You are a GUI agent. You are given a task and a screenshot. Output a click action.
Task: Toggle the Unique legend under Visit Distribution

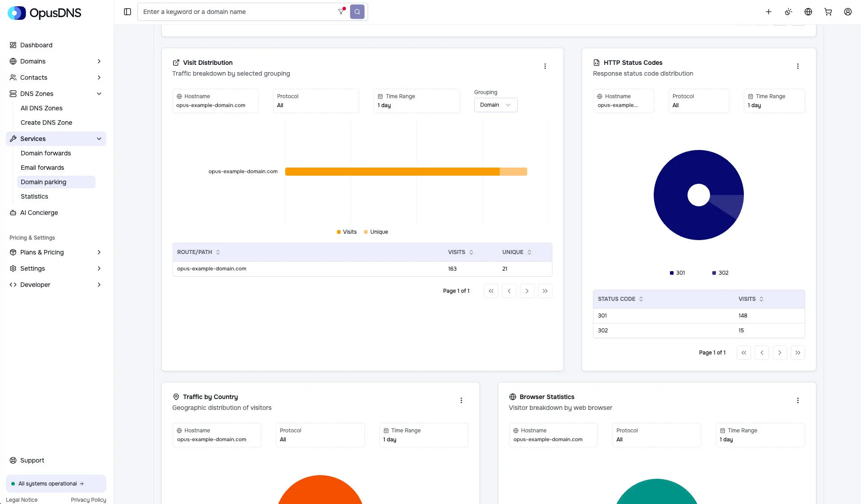coord(376,232)
